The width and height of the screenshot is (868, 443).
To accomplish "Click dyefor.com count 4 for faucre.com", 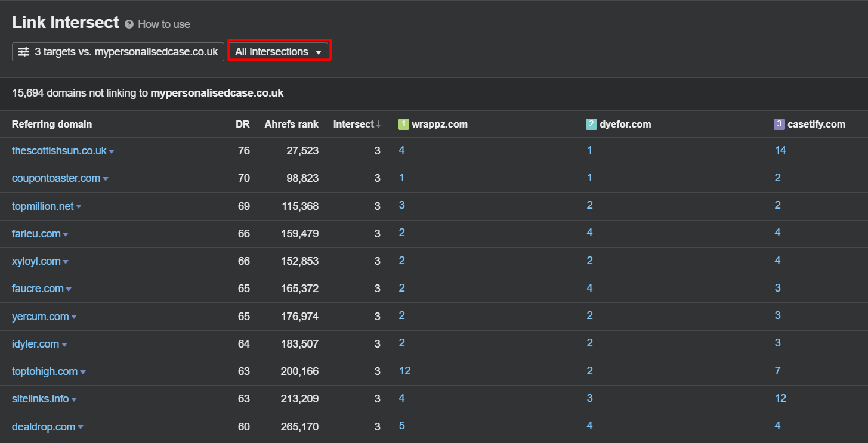I will click(x=589, y=288).
